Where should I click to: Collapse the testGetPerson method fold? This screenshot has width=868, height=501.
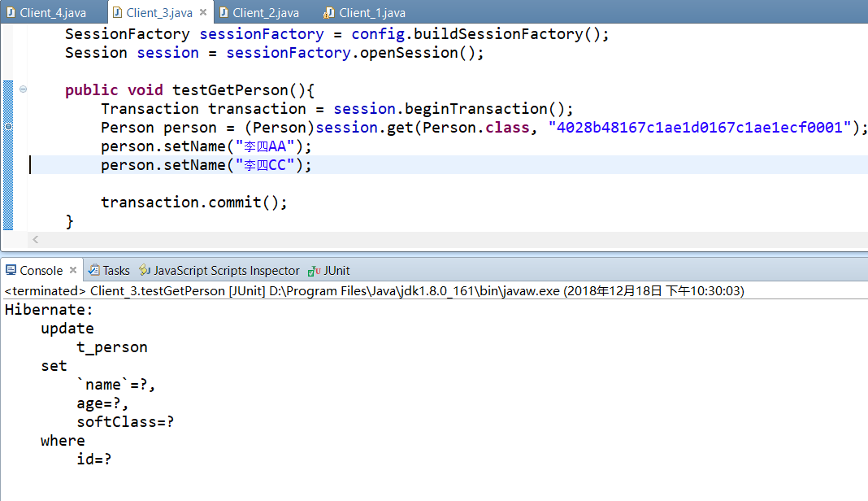[23, 89]
